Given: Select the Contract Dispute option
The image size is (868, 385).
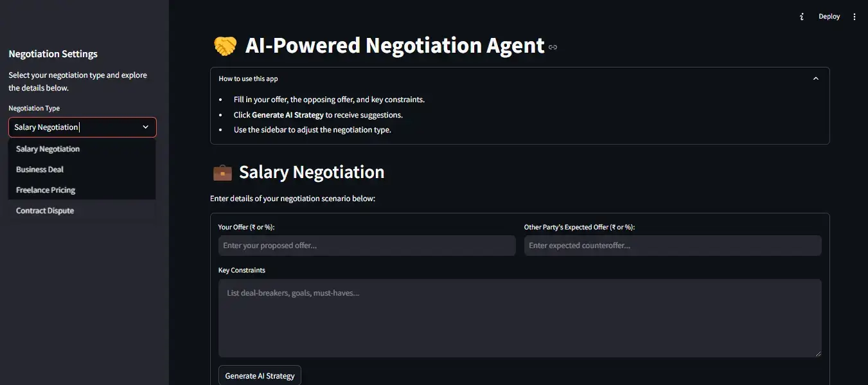Looking at the screenshot, I should [x=45, y=211].
